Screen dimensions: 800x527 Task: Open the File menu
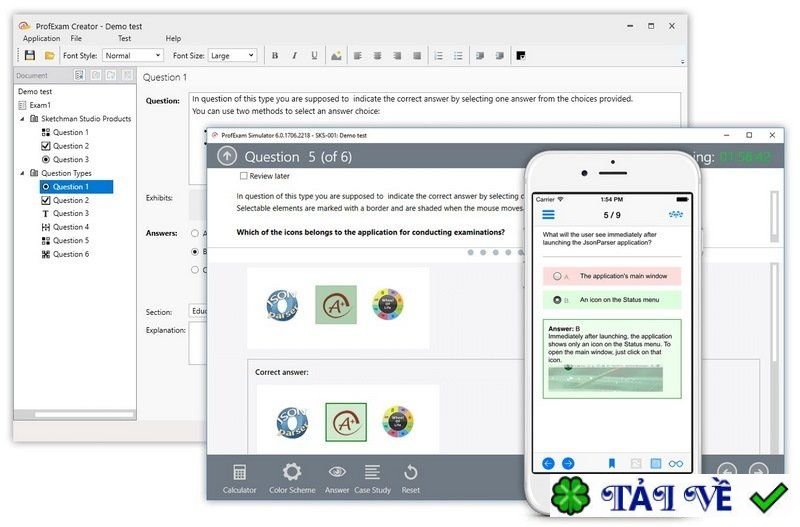click(76, 38)
